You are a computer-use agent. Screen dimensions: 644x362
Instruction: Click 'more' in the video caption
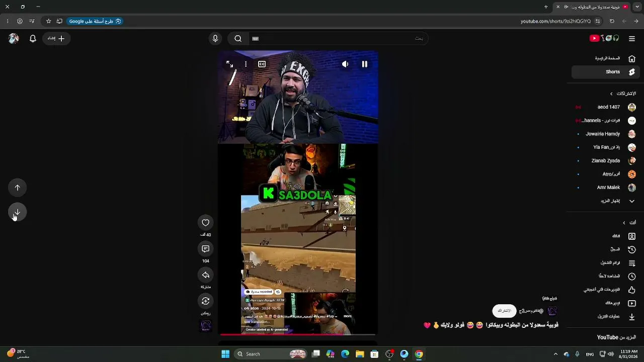[348, 316]
